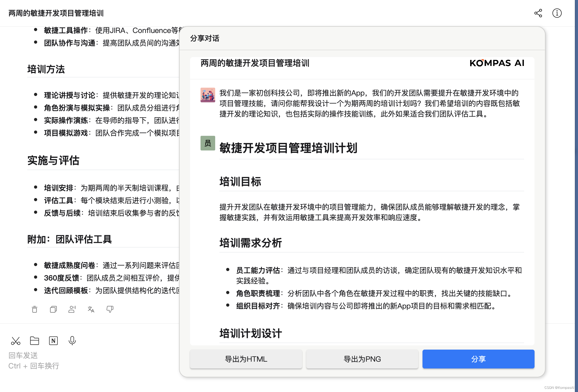Click the 分享对话 dialog header
The height and width of the screenshot is (392, 578).
pyautogui.click(x=205, y=38)
